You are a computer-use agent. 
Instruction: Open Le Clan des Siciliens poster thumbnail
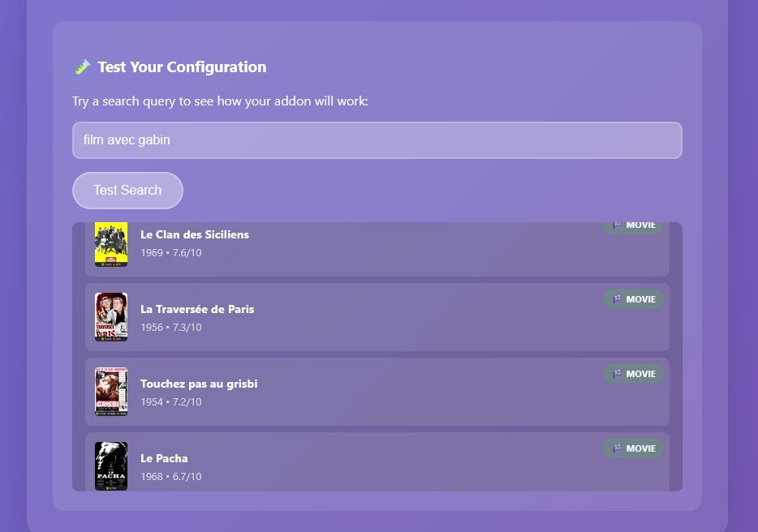pyautogui.click(x=111, y=244)
